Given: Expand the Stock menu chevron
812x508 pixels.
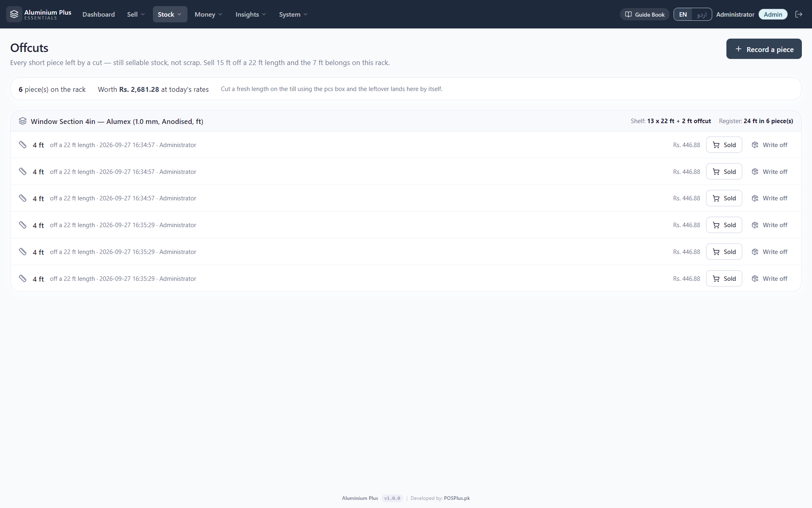Looking at the screenshot, I should click(x=179, y=14).
